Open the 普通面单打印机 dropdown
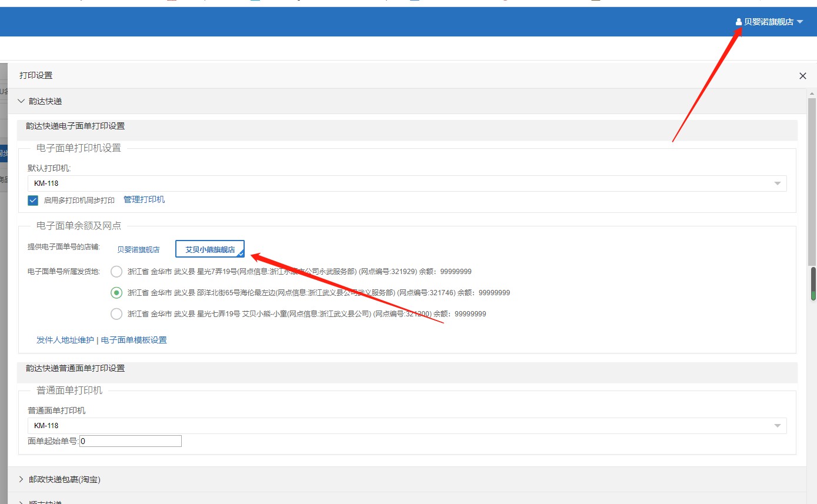 pyautogui.click(x=778, y=426)
